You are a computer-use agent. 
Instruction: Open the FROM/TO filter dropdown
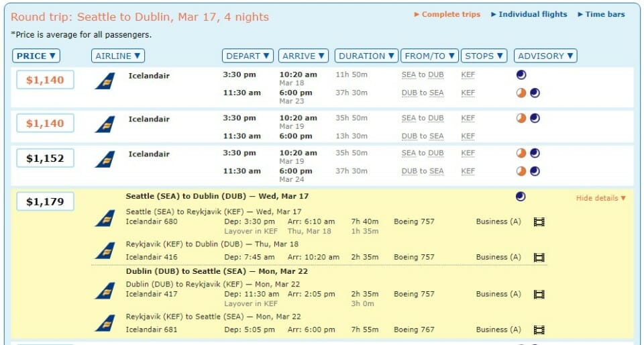click(429, 56)
